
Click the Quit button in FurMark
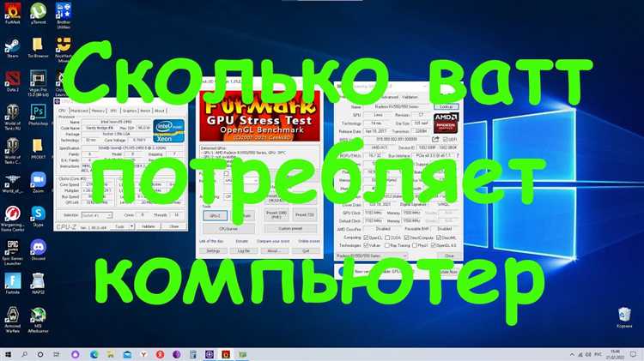306,250
